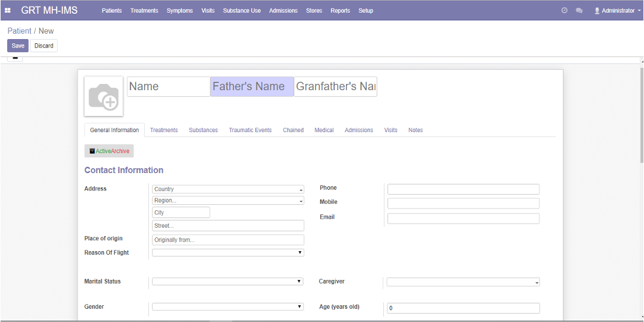Click the Discard button

44,46
